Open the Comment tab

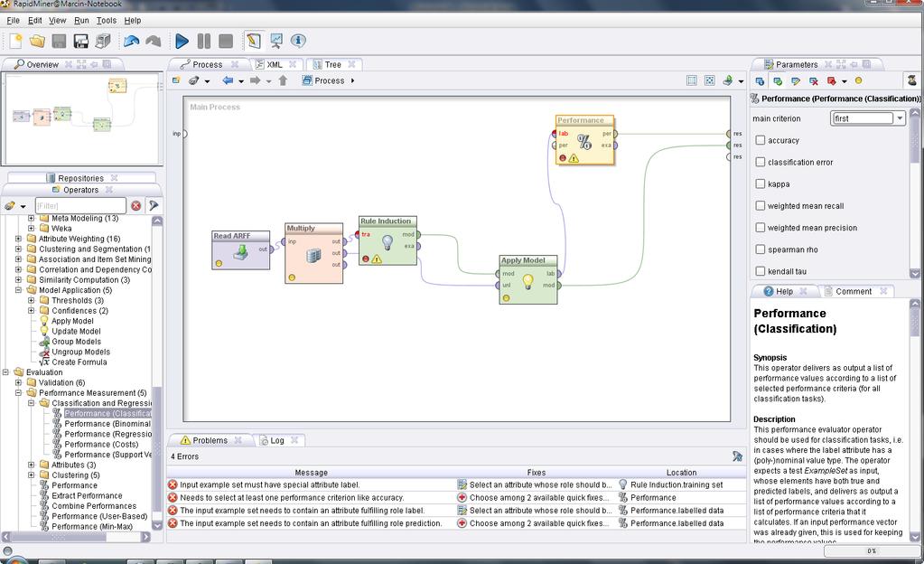[x=854, y=291]
